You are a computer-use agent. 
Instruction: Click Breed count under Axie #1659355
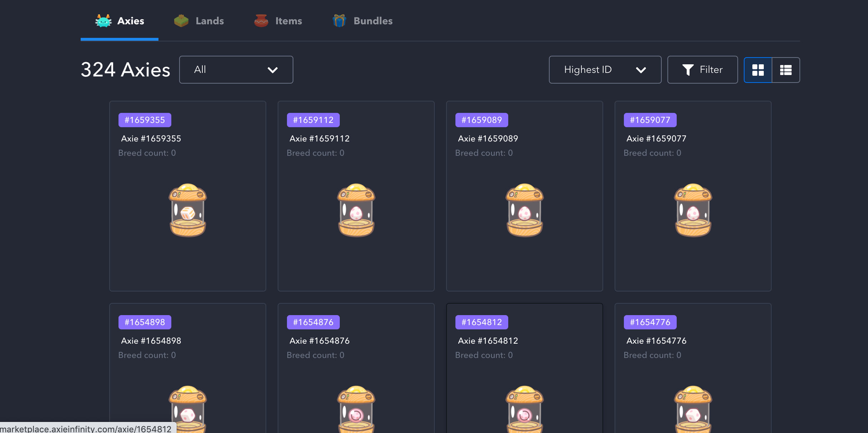[147, 153]
